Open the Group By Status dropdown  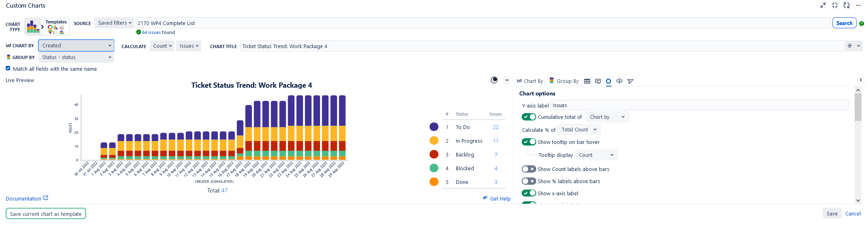(76, 57)
